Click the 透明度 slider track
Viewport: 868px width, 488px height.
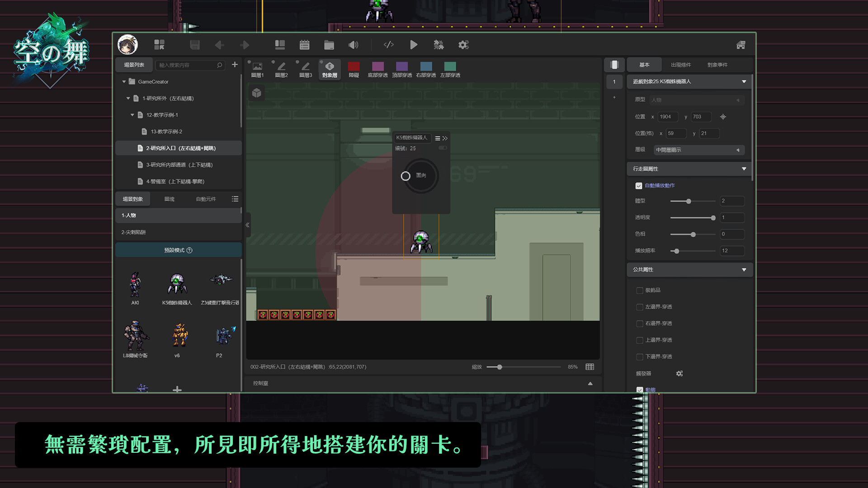(692, 218)
